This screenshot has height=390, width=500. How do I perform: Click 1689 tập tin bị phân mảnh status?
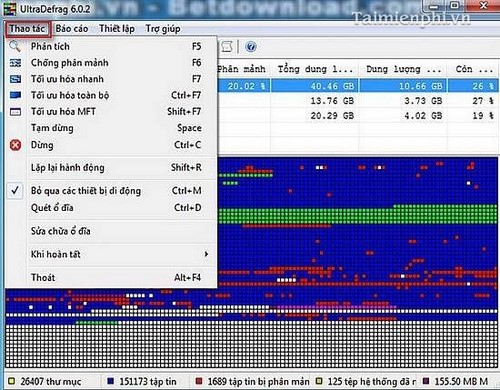click(x=259, y=381)
